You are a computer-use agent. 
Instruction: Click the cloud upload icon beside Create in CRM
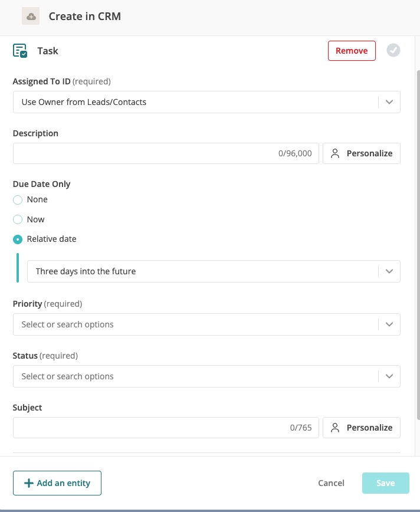tap(31, 16)
